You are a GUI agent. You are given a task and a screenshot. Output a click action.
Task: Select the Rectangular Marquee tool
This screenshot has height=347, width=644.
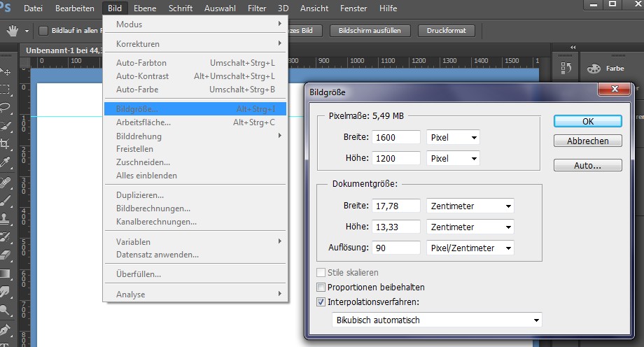[5, 90]
